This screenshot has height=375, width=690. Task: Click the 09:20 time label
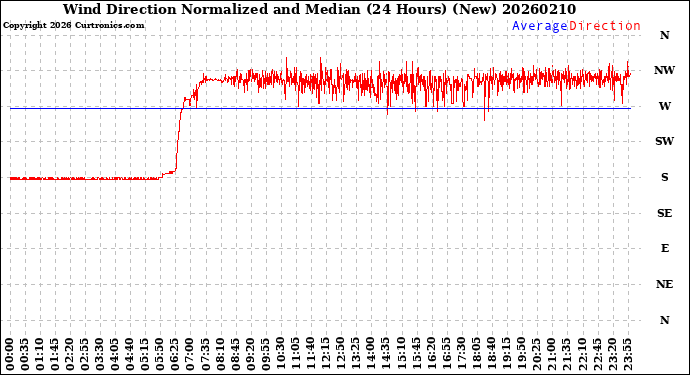coord(251,355)
